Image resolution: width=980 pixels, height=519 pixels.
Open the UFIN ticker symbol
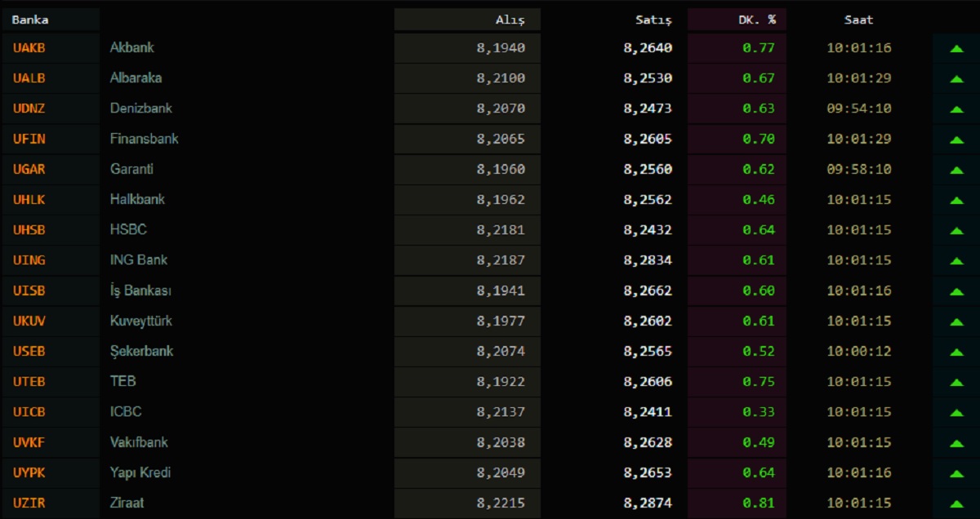click(x=29, y=140)
